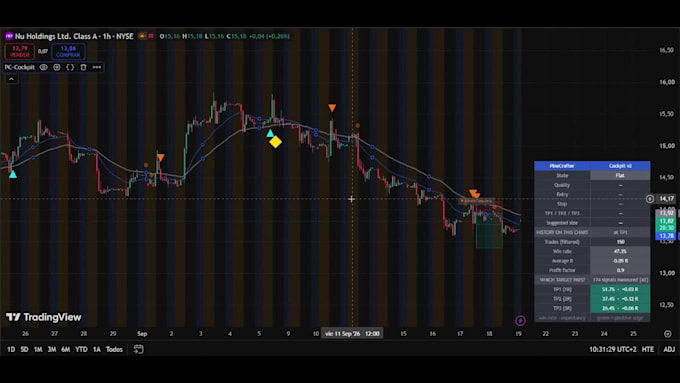Set chart range to 1D
This screenshot has height=383, width=680.
pos(11,349)
